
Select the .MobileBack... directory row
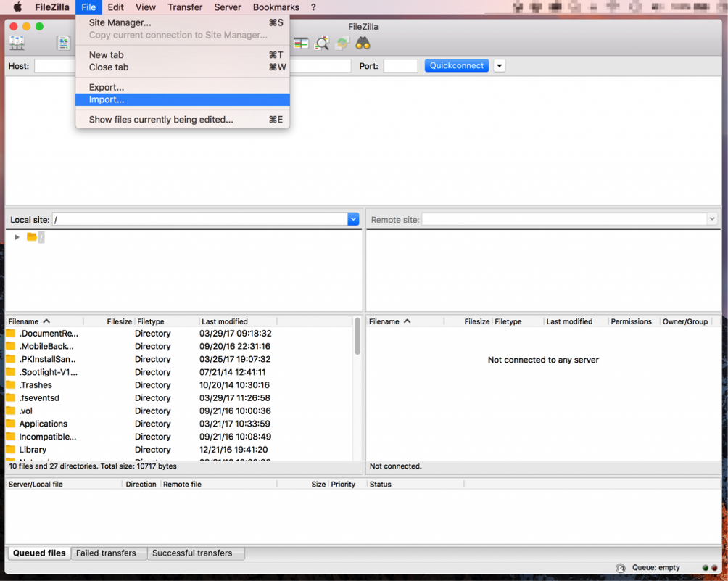click(179, 346)
